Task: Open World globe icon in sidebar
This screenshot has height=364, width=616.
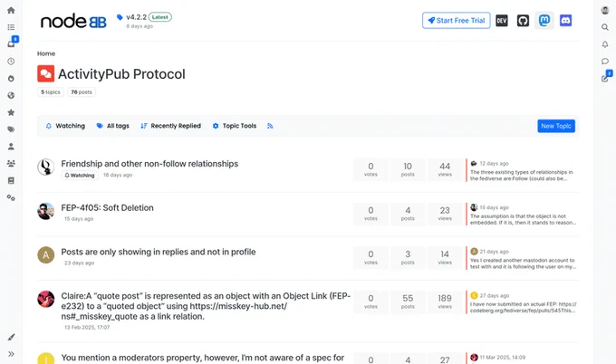Action: [11, 95]
